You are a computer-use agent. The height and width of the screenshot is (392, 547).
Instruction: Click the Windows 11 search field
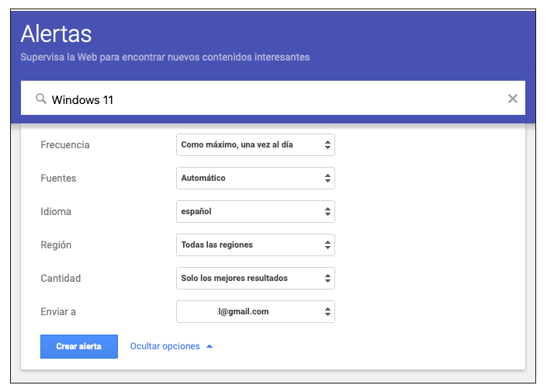click(x=272, y=99)
